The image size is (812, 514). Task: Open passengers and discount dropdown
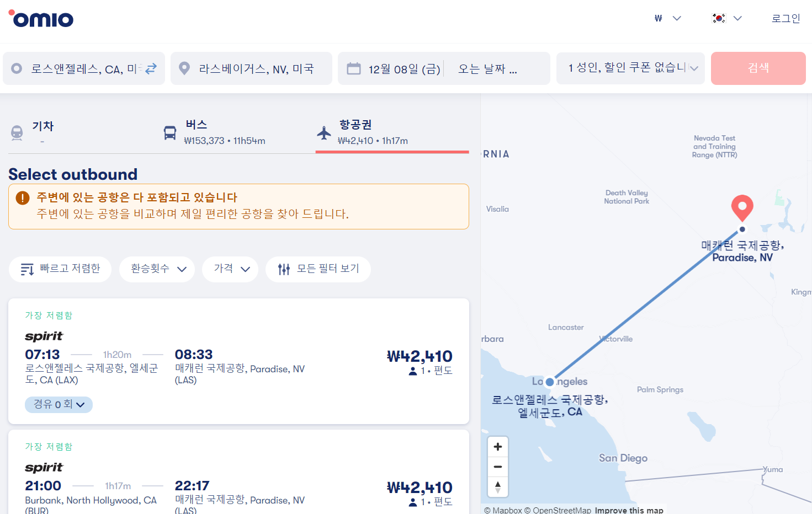(x=630, y=68)
